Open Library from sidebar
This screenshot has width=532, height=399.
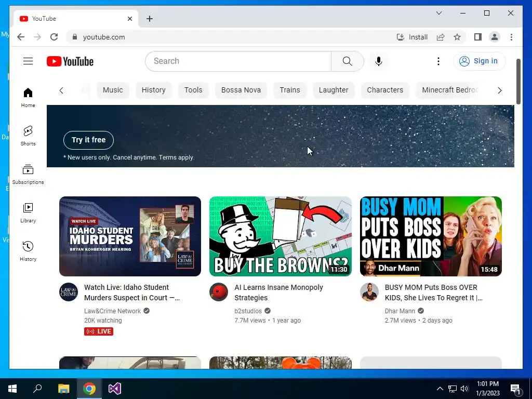click(x=28, y=212)
